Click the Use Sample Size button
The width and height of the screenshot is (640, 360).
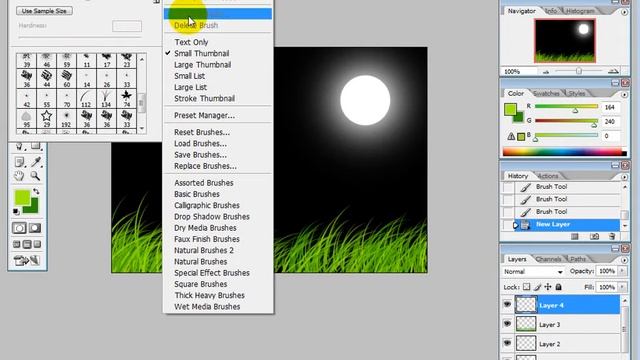click(44, 11)
